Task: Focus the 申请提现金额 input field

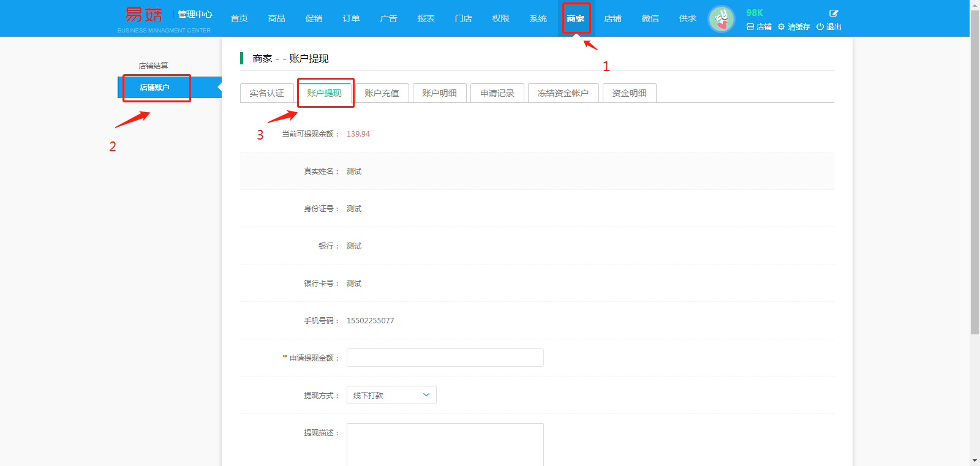Action: tap(445, 358)
